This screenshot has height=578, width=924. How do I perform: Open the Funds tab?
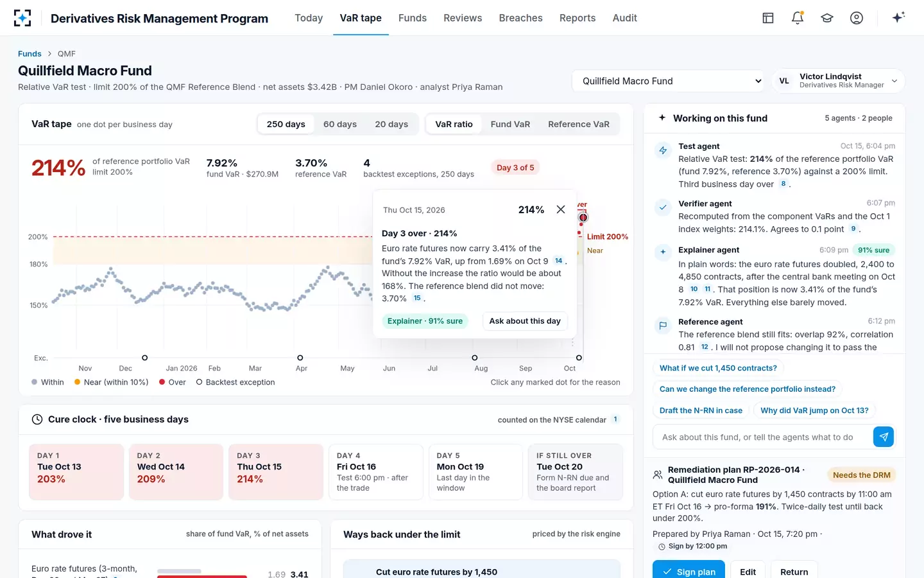pos(413,18)
